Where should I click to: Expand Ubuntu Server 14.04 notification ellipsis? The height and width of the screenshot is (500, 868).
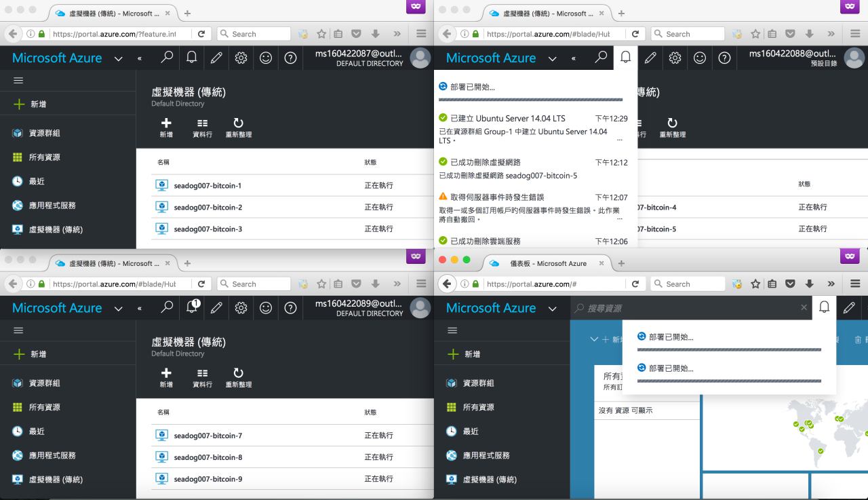point(619,140)
